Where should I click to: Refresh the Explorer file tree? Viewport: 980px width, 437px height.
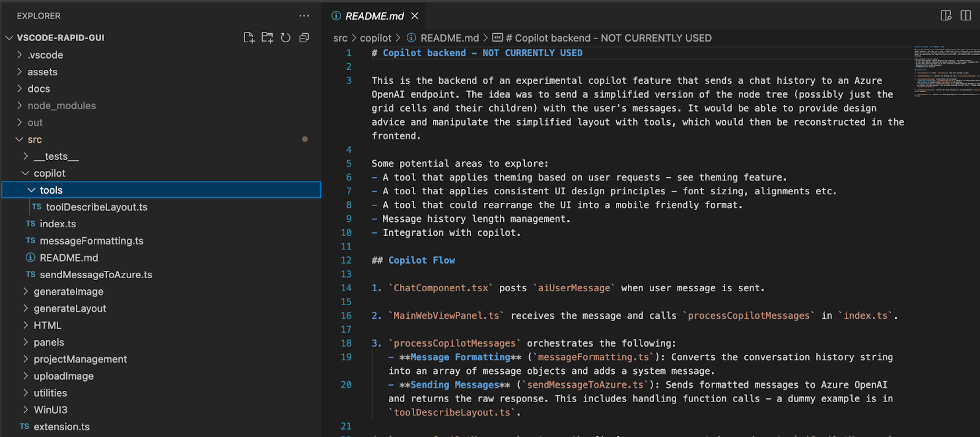point(285,38)
